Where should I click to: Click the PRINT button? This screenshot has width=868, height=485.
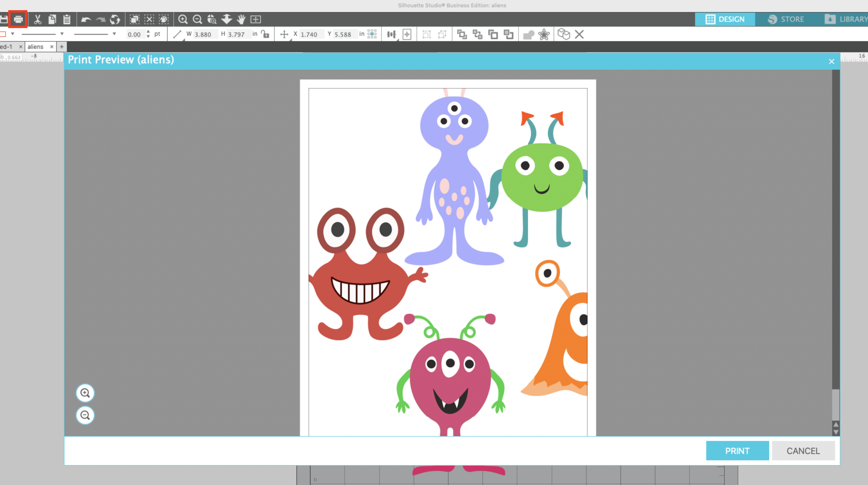point(737,451)
